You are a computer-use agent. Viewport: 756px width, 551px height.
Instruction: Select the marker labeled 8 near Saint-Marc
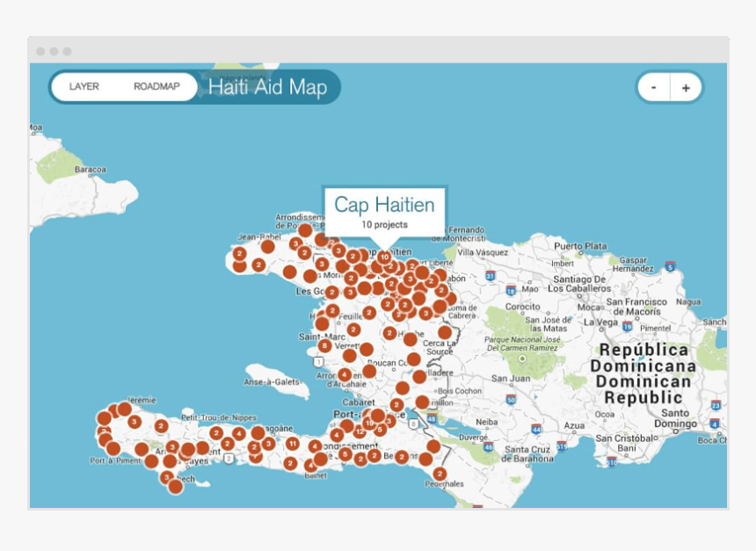325,345
